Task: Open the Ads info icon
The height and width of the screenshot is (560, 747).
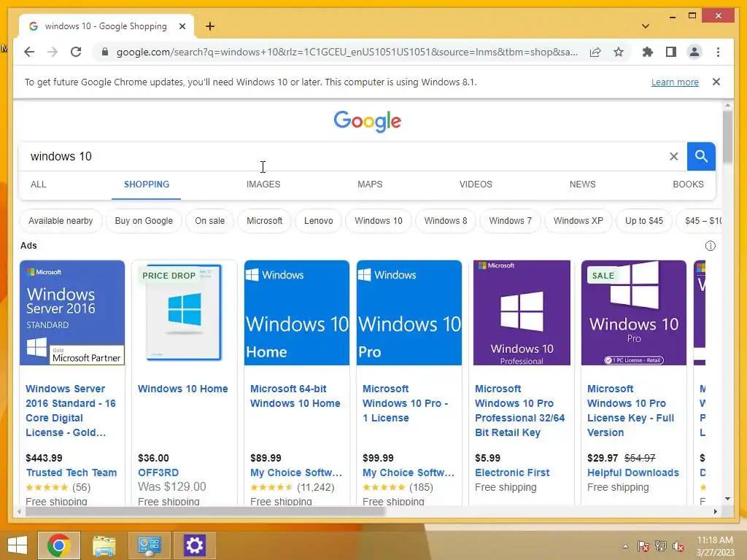Action: coord(711,246)
